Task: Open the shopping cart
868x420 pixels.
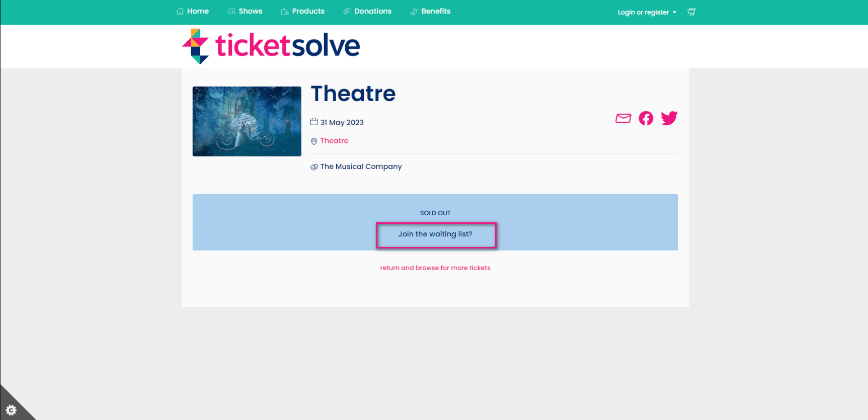Action: click(691, 12)
